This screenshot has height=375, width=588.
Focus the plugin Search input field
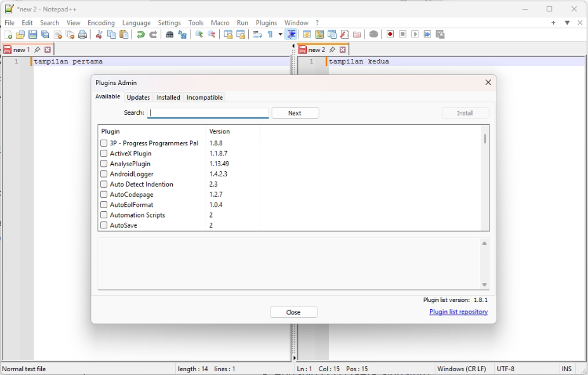tap(208, 113)
